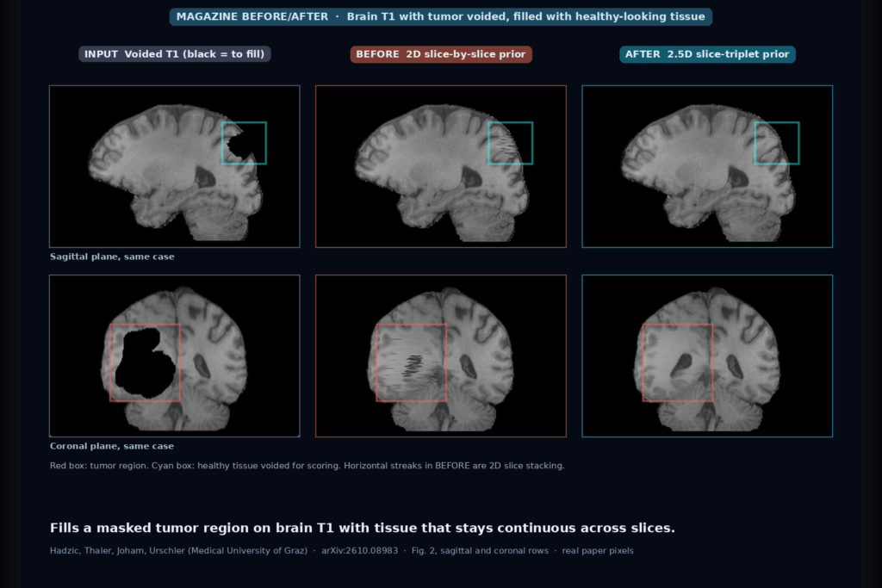Open the sagittal AFTER 2.5D prior image
Viewport: 882px width, 588px height.
click(707, 166)
